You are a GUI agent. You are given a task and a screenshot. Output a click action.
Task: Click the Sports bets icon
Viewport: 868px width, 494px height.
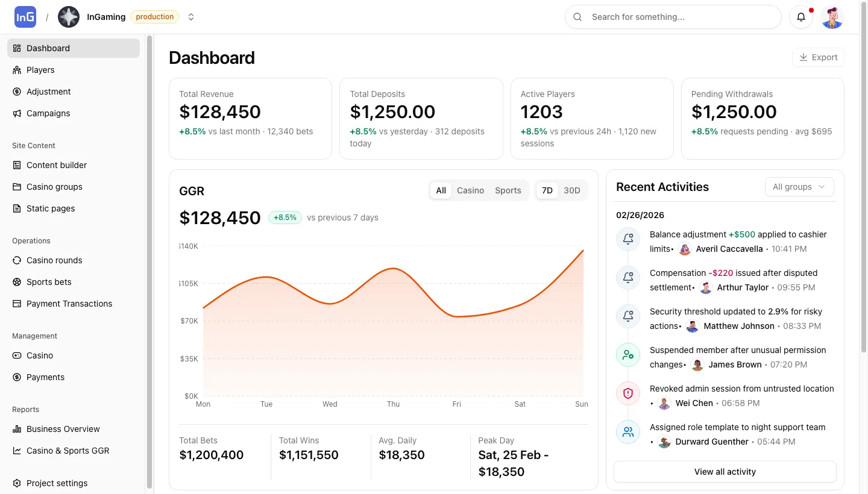click(16, 282)
